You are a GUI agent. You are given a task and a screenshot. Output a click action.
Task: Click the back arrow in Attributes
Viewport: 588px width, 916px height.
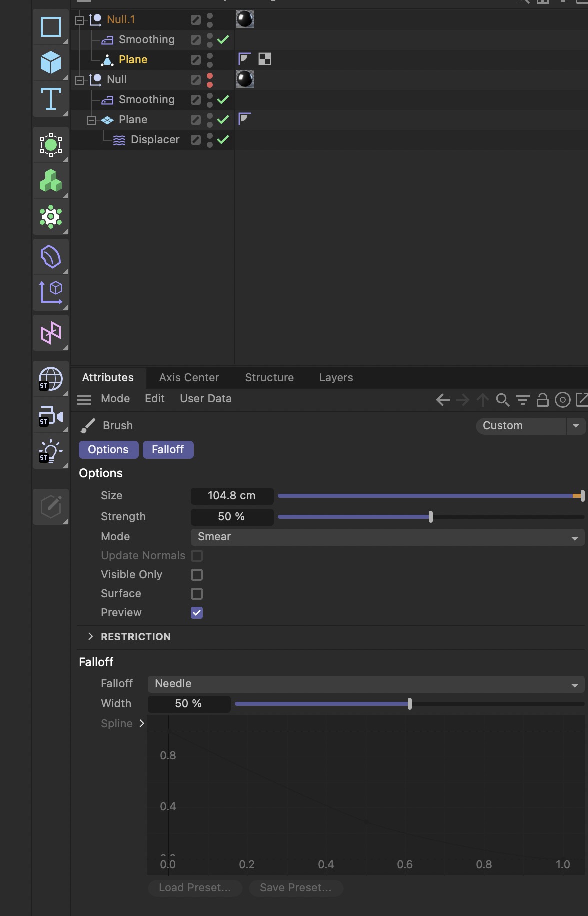(443, 400)
